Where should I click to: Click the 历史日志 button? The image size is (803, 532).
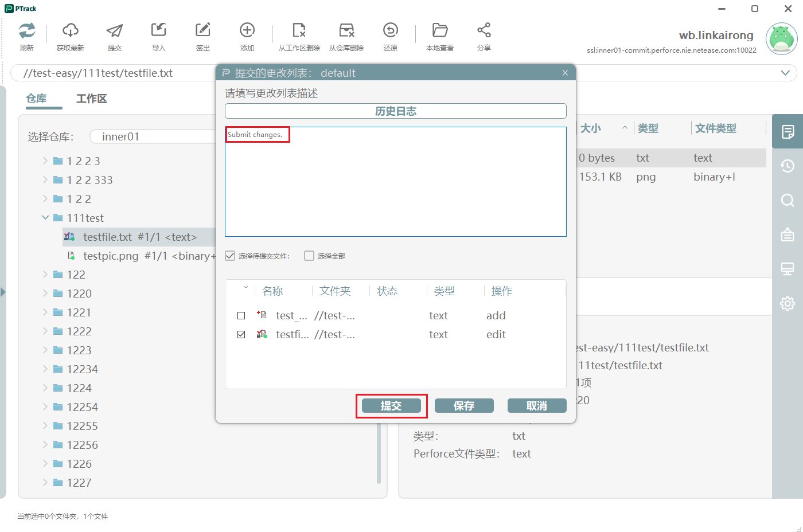click(x=396, y=111)
